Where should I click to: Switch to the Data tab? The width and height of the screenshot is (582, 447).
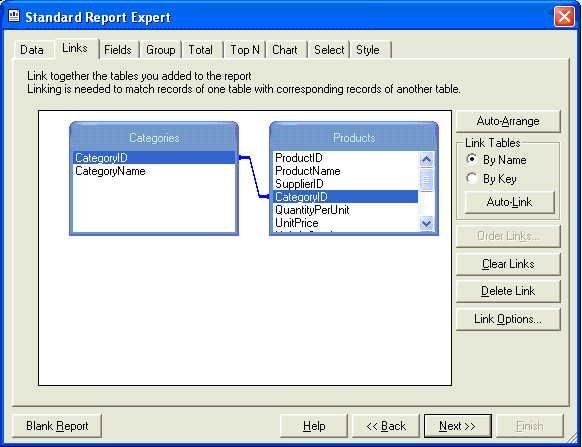point(32,50)
